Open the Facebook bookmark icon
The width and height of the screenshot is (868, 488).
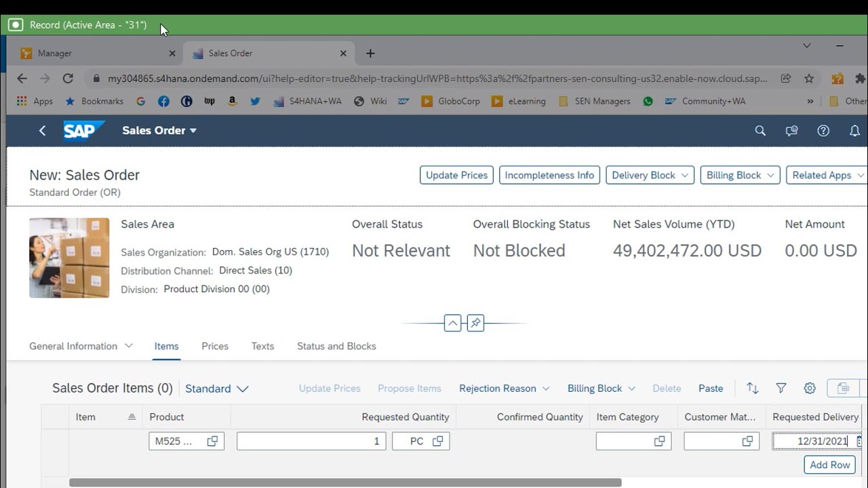pyautogui.click(x=163, y=101)
